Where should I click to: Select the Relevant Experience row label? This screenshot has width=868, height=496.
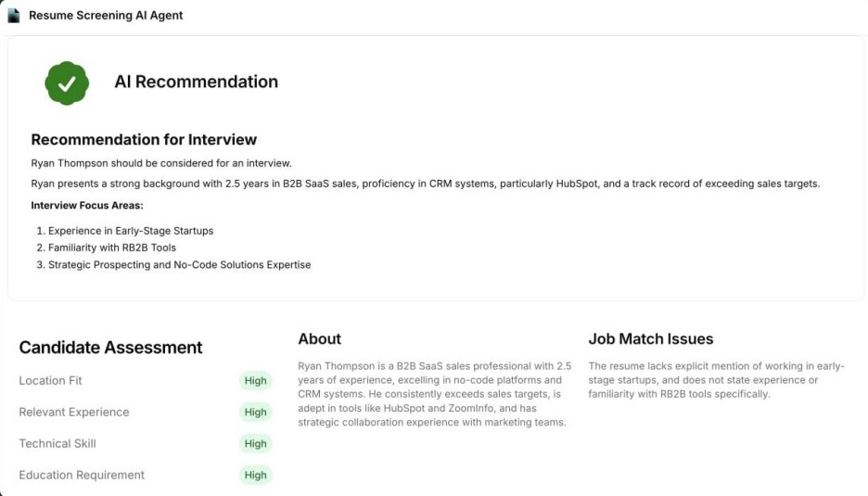click(x=74, y=413)
